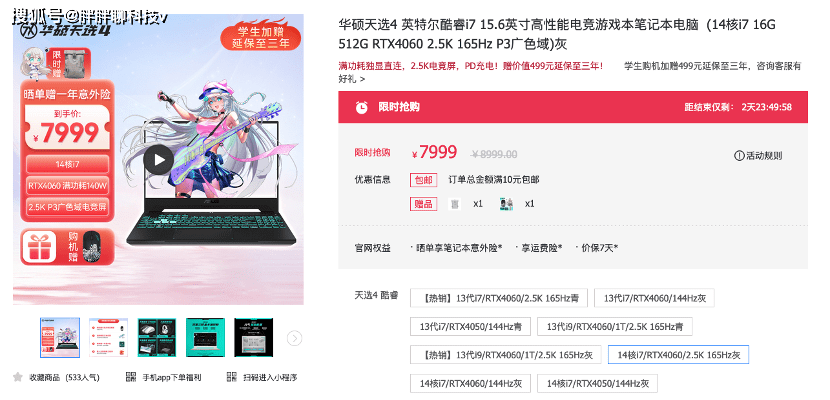Select 14核i7/RTX4050/144Hz灰 configuration

pos(597,383)
